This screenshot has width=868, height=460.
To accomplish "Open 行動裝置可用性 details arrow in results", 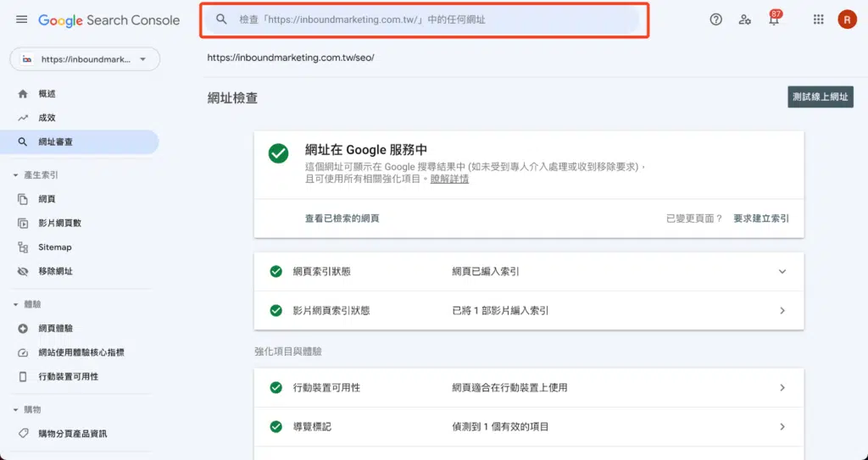I will click(782, 387).
